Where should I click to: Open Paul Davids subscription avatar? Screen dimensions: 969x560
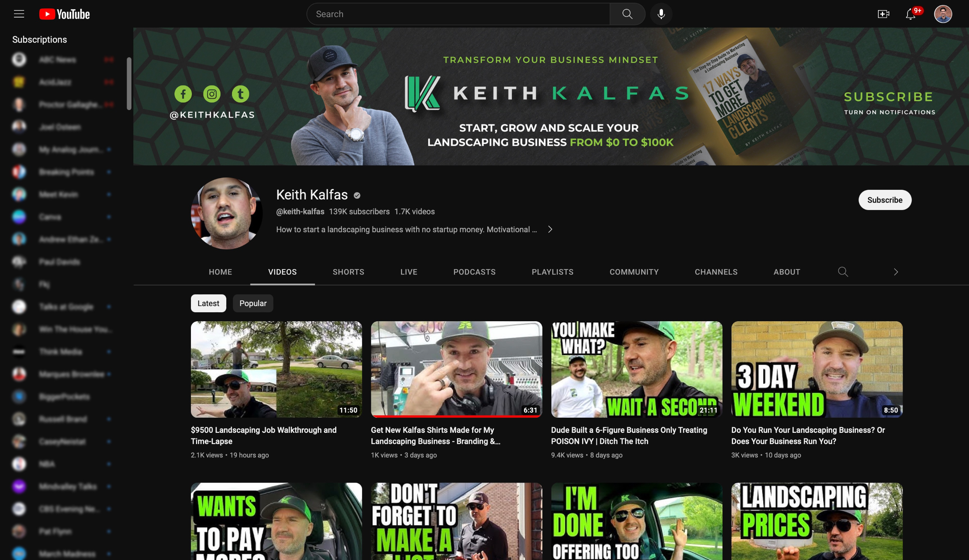click(x=19, y=262)
